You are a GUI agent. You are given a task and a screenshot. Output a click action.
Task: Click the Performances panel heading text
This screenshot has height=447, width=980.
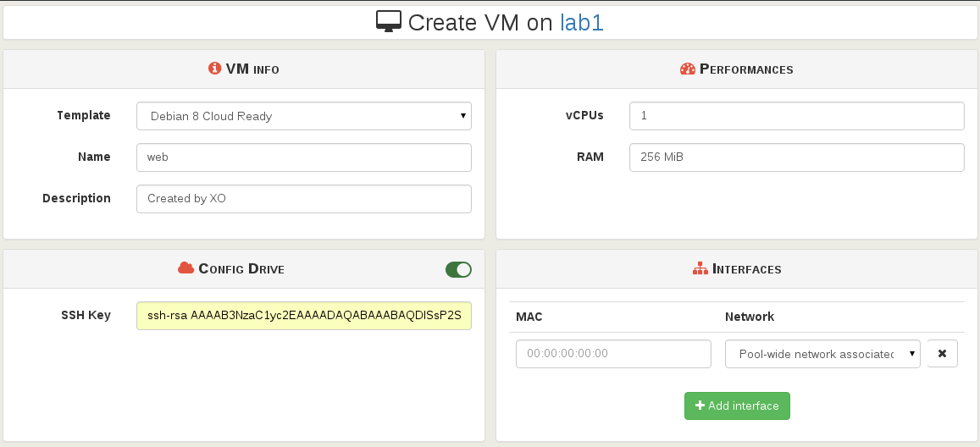tap(746, 69)
